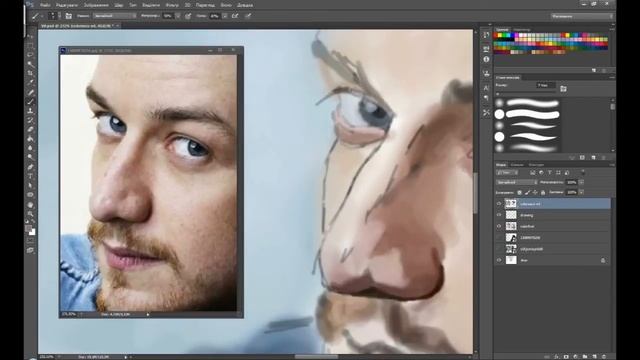Open the Файл (File) menu
The width and height of the screenshot is (640, 360).
click(45, 5)
